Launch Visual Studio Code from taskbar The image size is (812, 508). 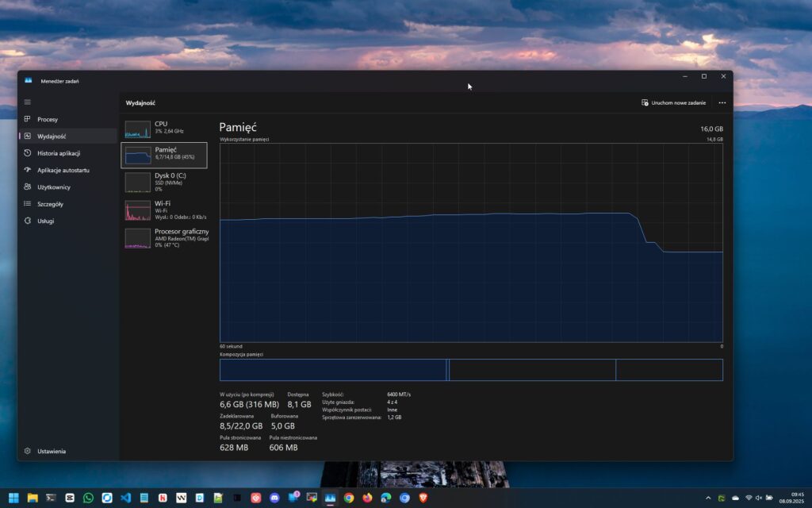[125, 498]
